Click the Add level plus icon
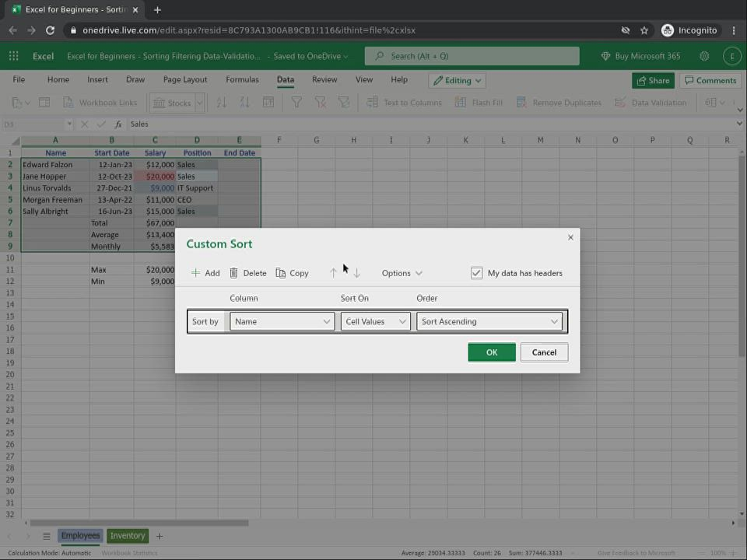Image resolution: width=747 pixels, height=560 pixels. point(195,273)
